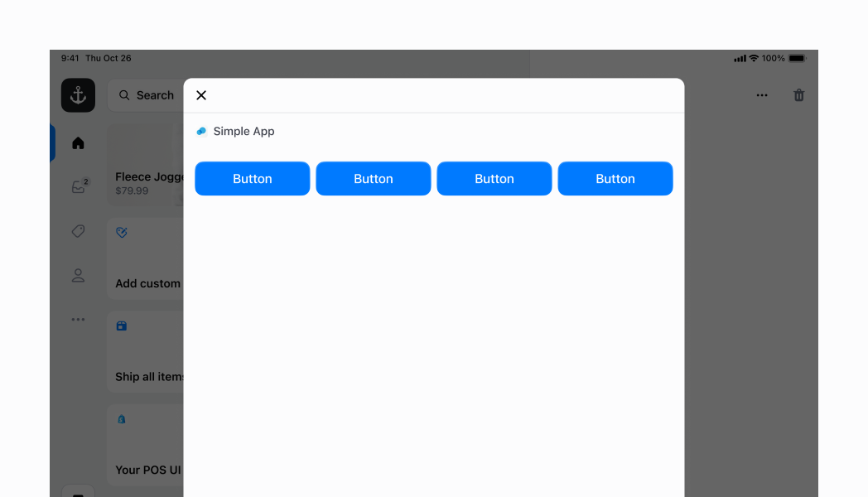
Task: Open the header ellipsis menu
Action: click(761, 94)
